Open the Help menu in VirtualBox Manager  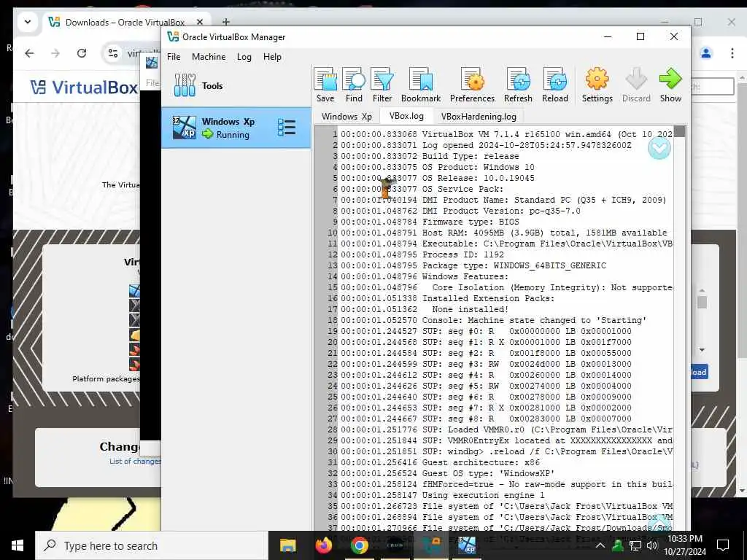pyautogui.click(x=272, y=57)
